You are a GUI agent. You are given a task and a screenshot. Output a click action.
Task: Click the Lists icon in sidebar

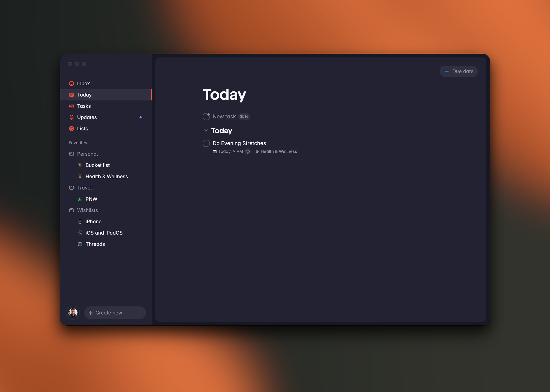(x=71, y=129)
